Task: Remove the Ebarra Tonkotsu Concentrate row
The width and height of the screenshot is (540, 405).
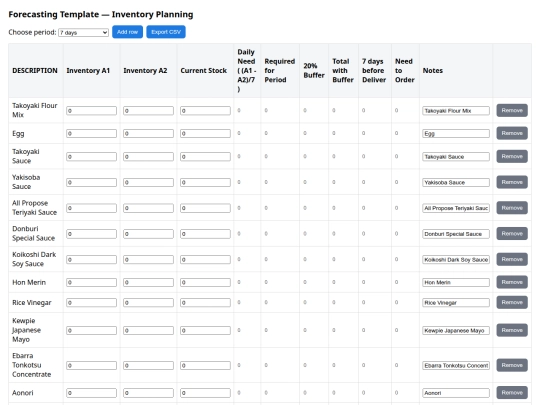Action: [x=512, y=365]
